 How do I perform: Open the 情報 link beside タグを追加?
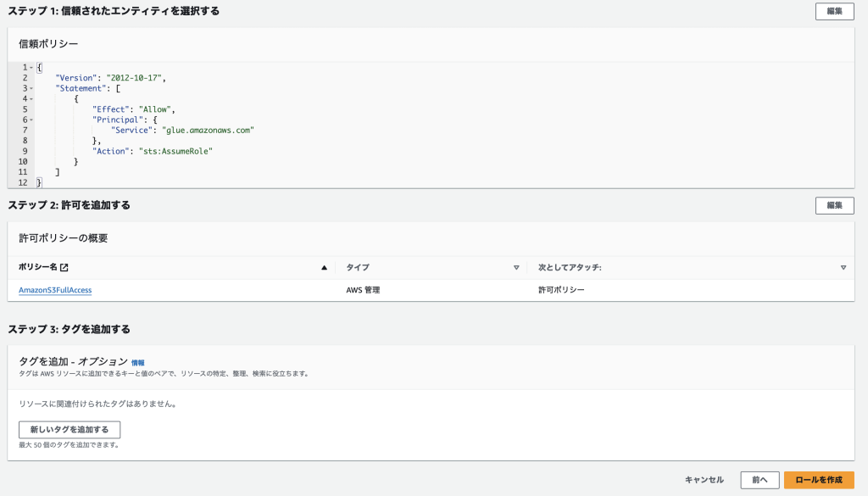pyautogui.click(x=137, y=362)
